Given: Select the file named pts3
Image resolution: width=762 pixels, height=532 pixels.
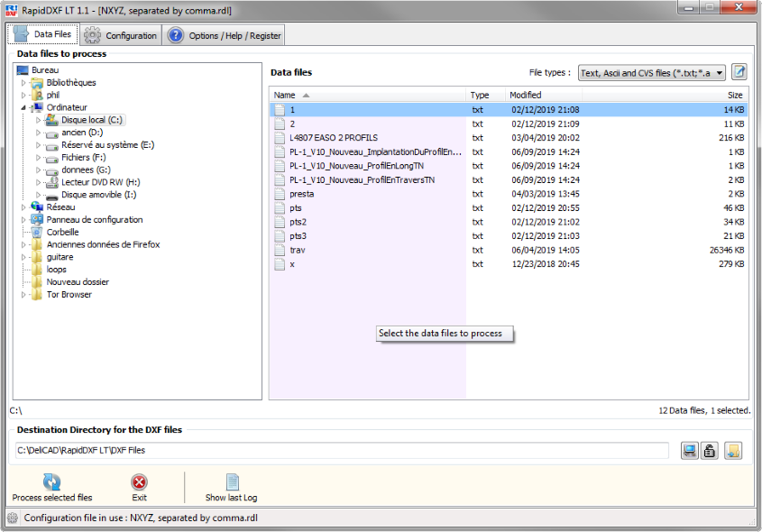Looking at the screenshot, I should [509, 236].
